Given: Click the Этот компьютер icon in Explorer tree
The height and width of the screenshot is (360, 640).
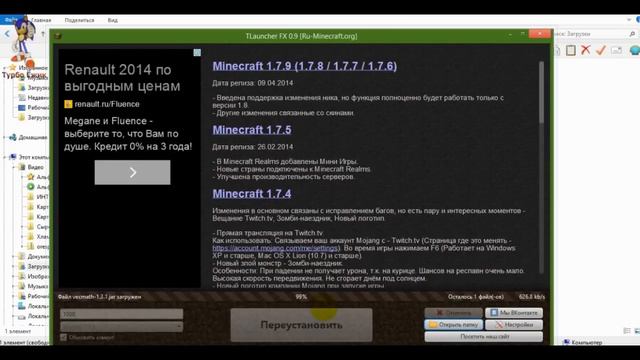Looking at the screenshot, I should [13, 157].
